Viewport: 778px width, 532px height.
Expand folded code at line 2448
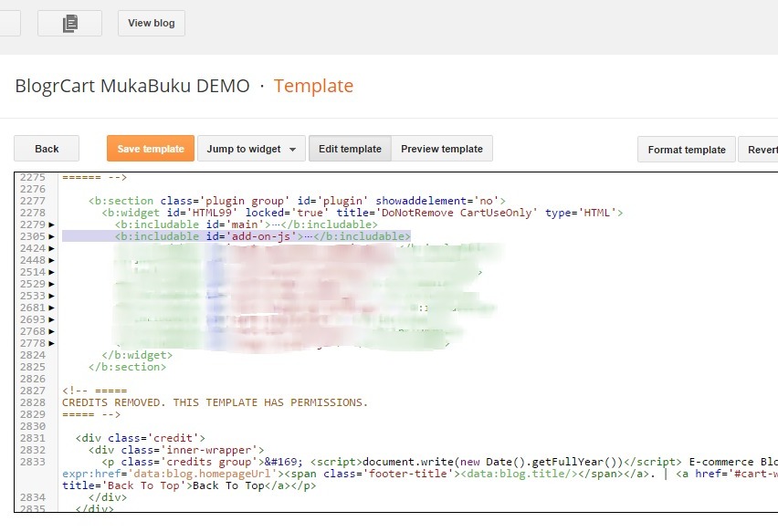(x=52, y=260)
